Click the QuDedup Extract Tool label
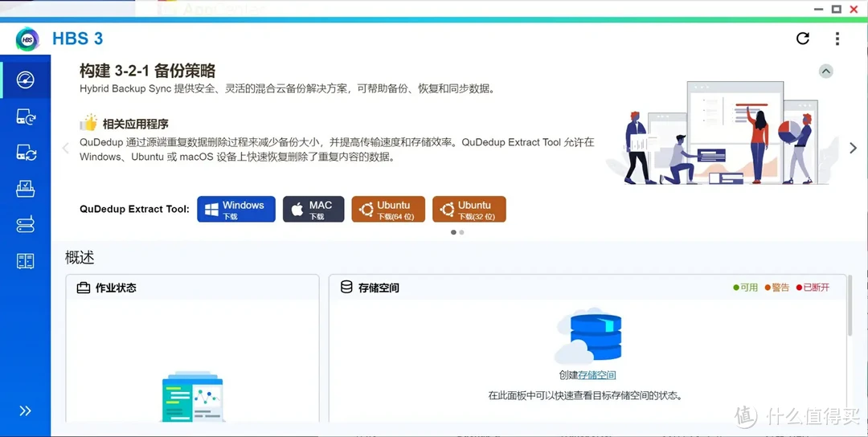Image resolution: width=868 pixels, height=437 pixels. [134, 209]
